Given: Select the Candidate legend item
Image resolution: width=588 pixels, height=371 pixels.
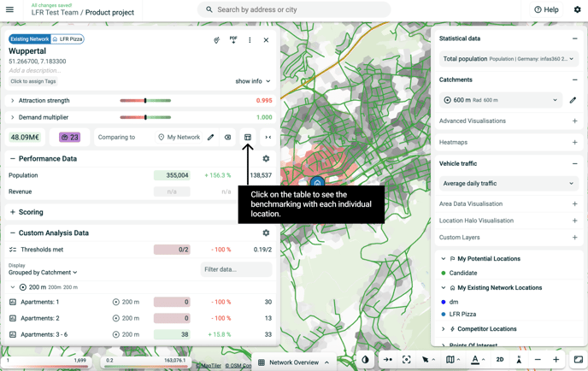Looking at the screenshot, I should [x=463, y=273].
